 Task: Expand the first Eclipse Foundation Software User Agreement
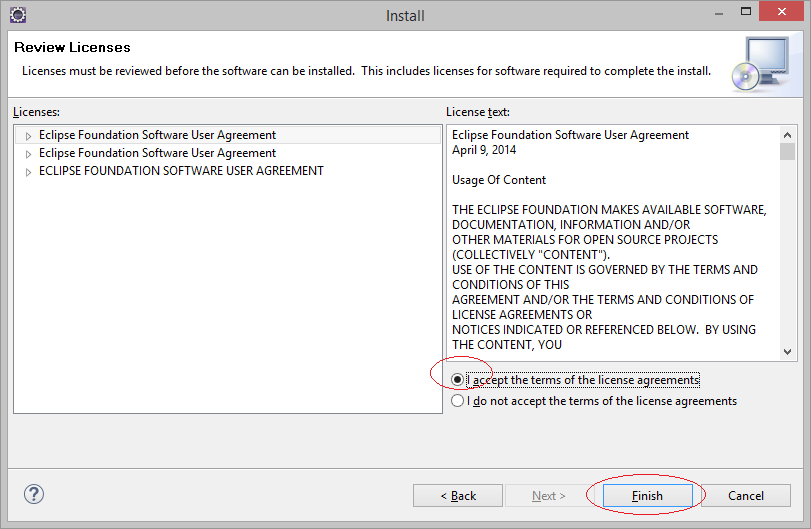click(x=28, y=136)
